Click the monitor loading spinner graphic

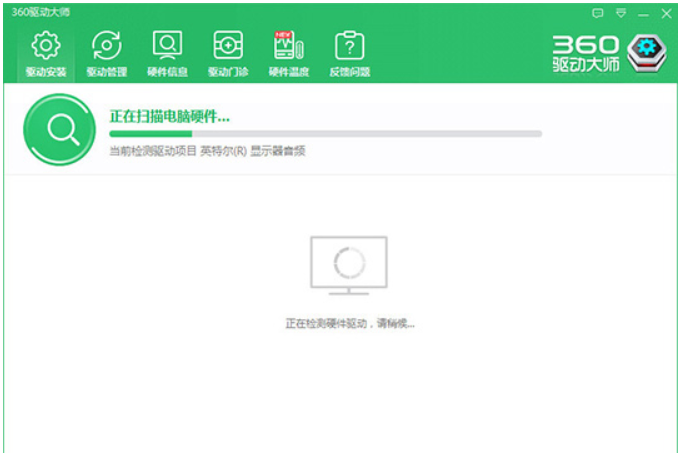pos(348,263)
